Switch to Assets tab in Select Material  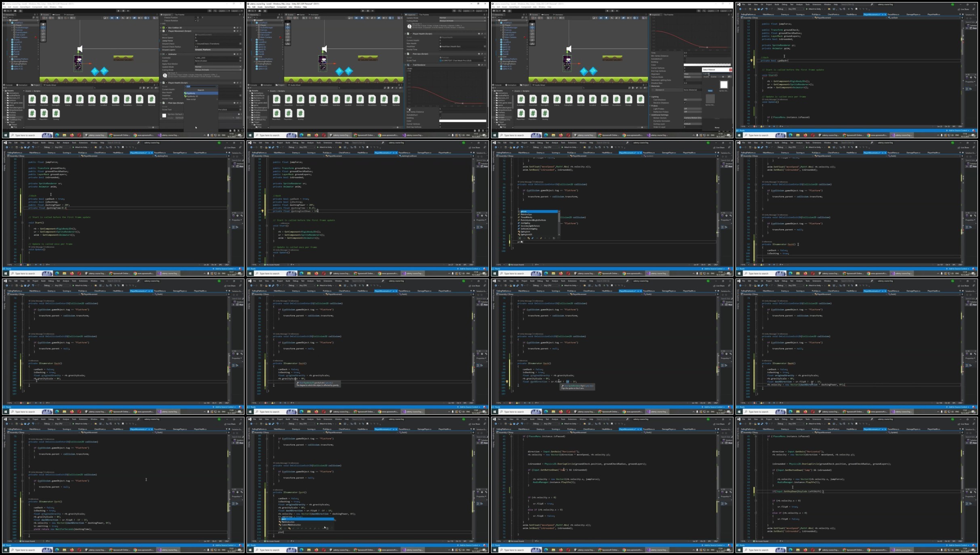click(706, 77)
